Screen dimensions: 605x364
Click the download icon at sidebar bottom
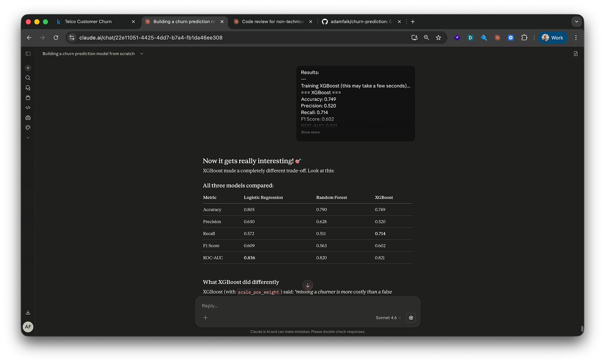(28, 312)
